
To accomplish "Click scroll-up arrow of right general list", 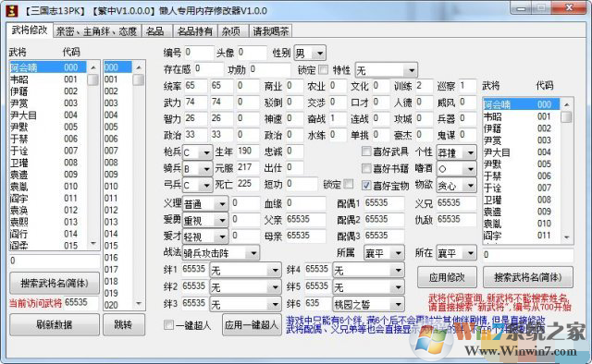I will [566, 103].
